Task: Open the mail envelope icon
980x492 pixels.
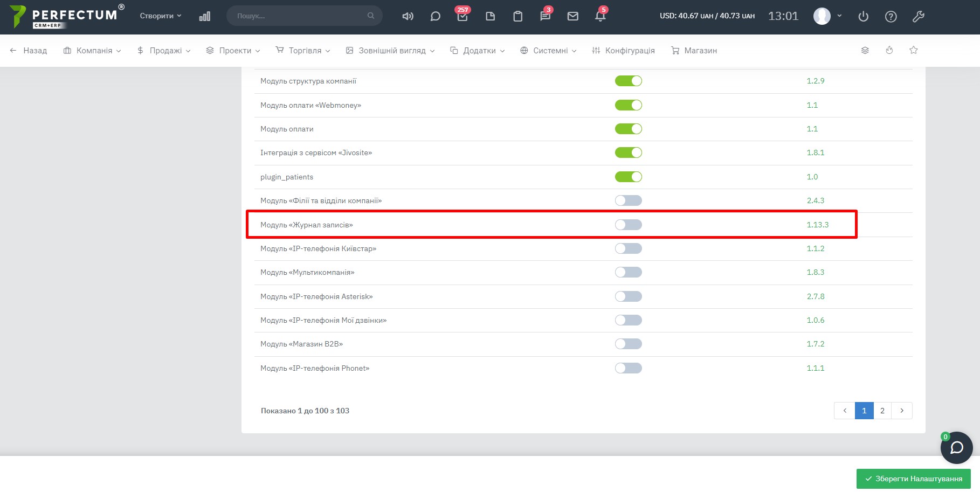Action: point(572,16)
